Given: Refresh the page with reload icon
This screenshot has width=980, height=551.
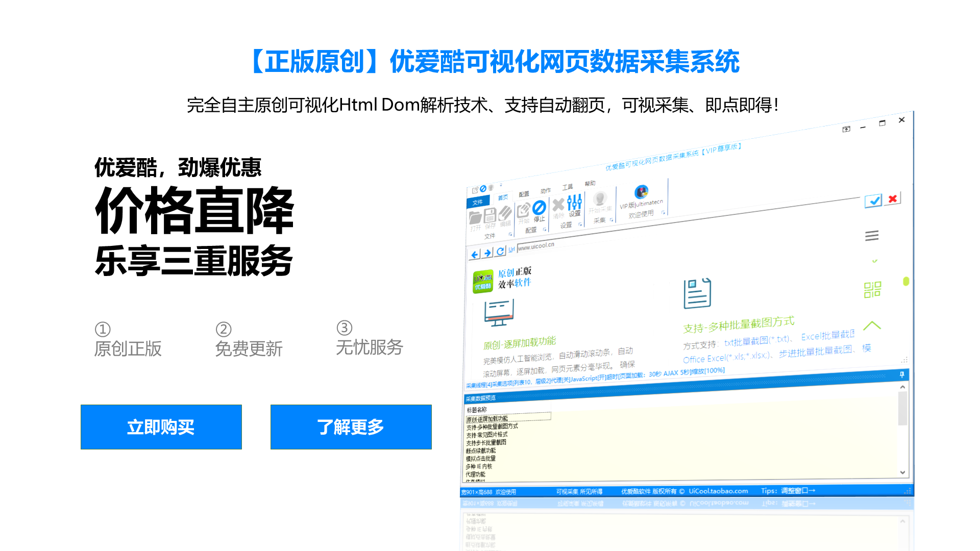Looking at the screenshot, I should coord(500,251).
